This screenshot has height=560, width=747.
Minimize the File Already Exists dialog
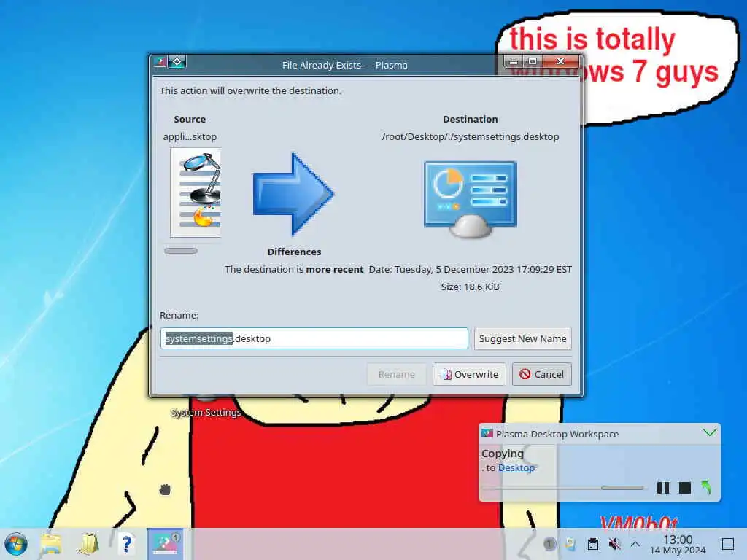(x=514, y=62)
